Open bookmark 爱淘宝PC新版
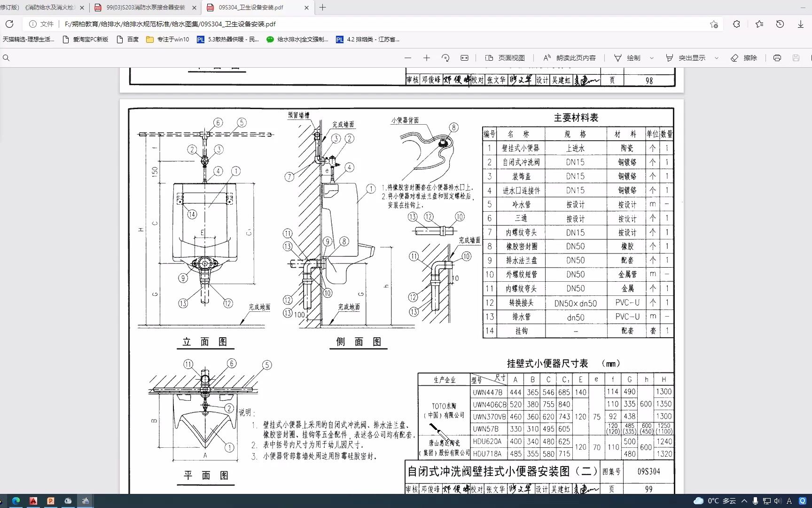 tap(86, 40)
